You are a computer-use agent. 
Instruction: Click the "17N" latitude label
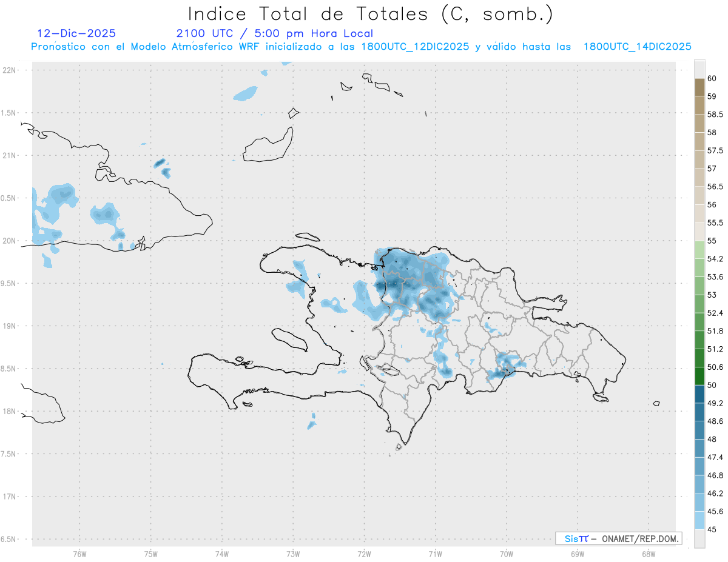click(x=10, y=497)
